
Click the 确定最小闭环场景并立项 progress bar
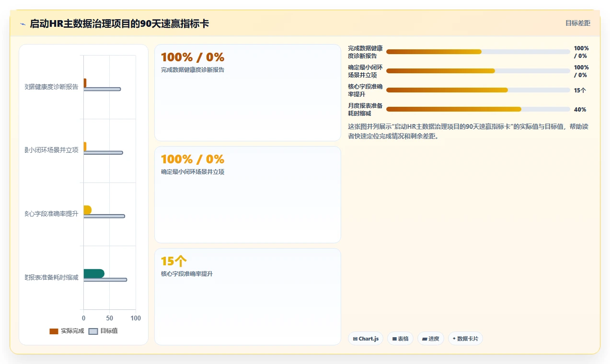pos(478,71)
